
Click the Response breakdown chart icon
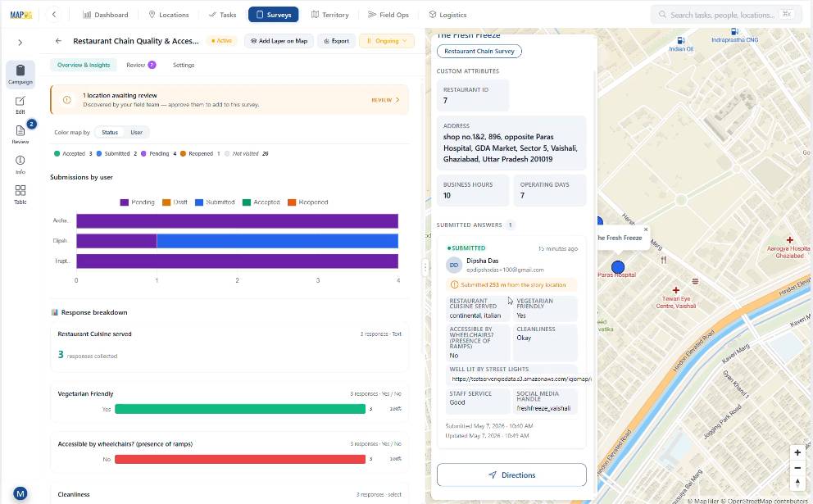point(54,313)
